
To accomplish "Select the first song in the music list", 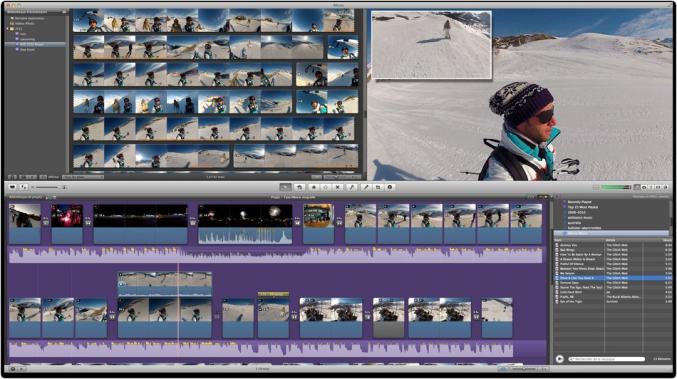I will tap(613, 245).
